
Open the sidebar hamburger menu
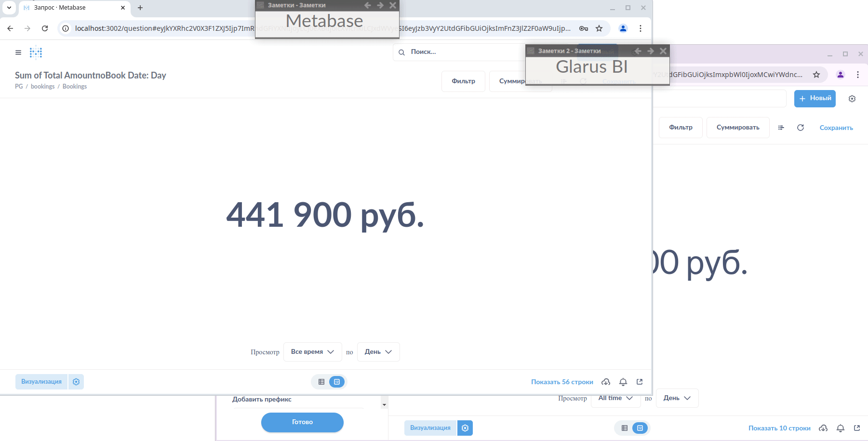18,52
